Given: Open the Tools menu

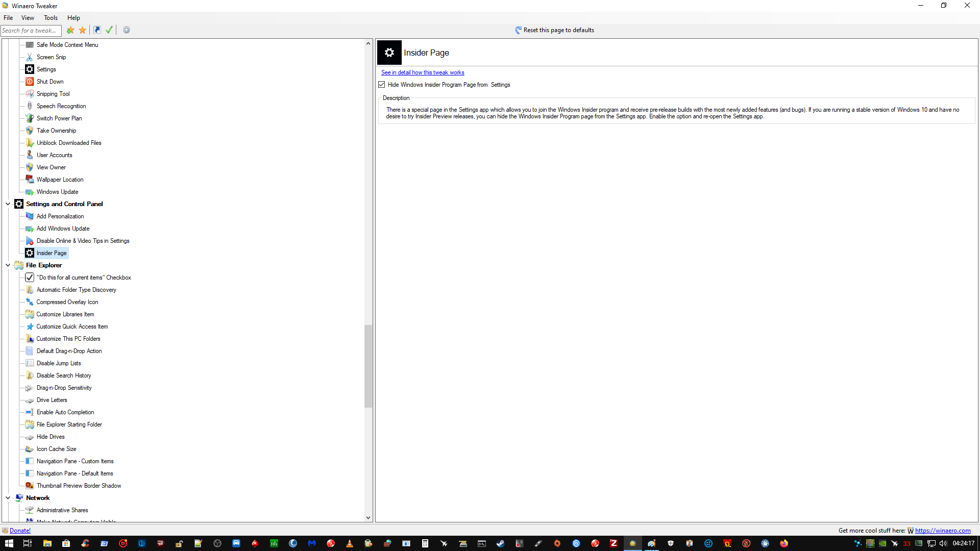Looking at the screenshot, I should point(51,18).
